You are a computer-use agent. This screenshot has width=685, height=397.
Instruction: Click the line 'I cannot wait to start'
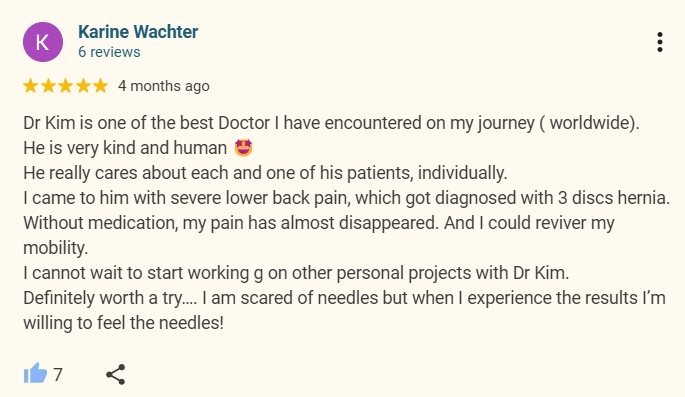click(x=296, y=273)
